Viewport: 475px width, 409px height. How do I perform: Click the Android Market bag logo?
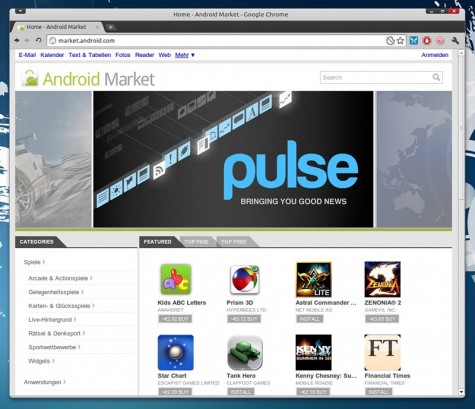tap(30, 78)
